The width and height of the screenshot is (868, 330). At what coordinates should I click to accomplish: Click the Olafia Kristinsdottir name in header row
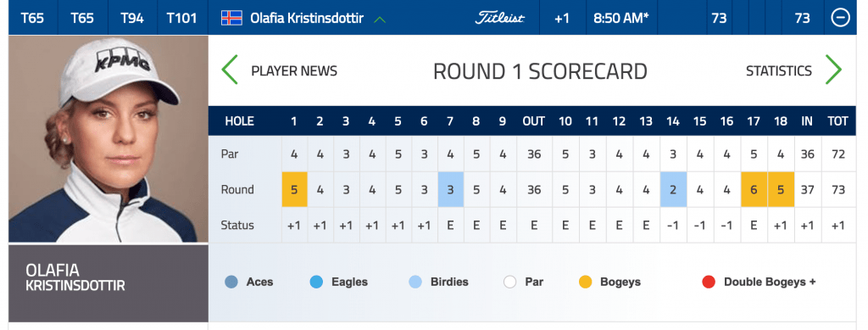pyautogui.click(x=307, y=18)
